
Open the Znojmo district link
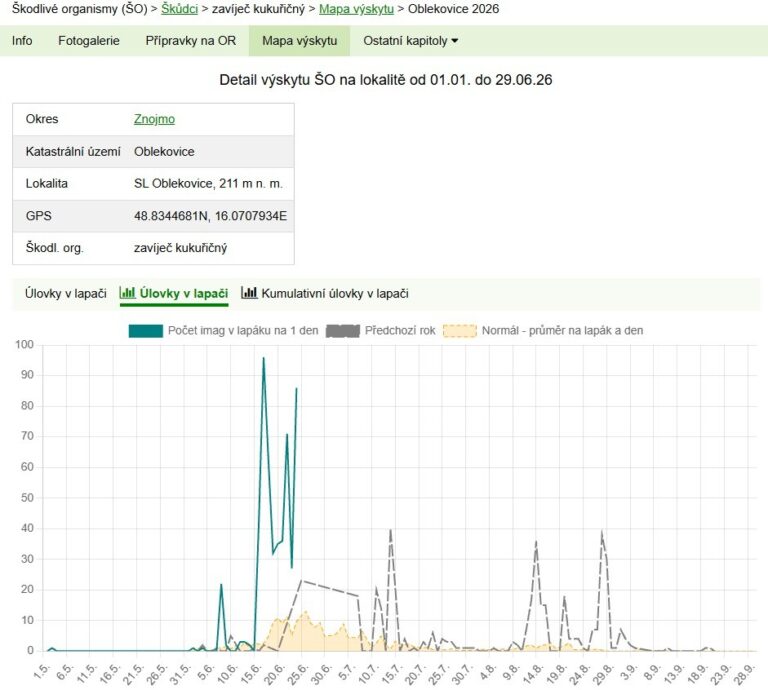(x=154, y=119)
